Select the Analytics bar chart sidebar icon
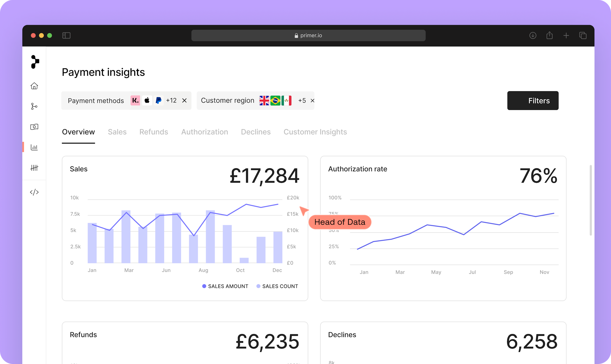This screenshot has height=364, width=611. click(x=34, y=147)
